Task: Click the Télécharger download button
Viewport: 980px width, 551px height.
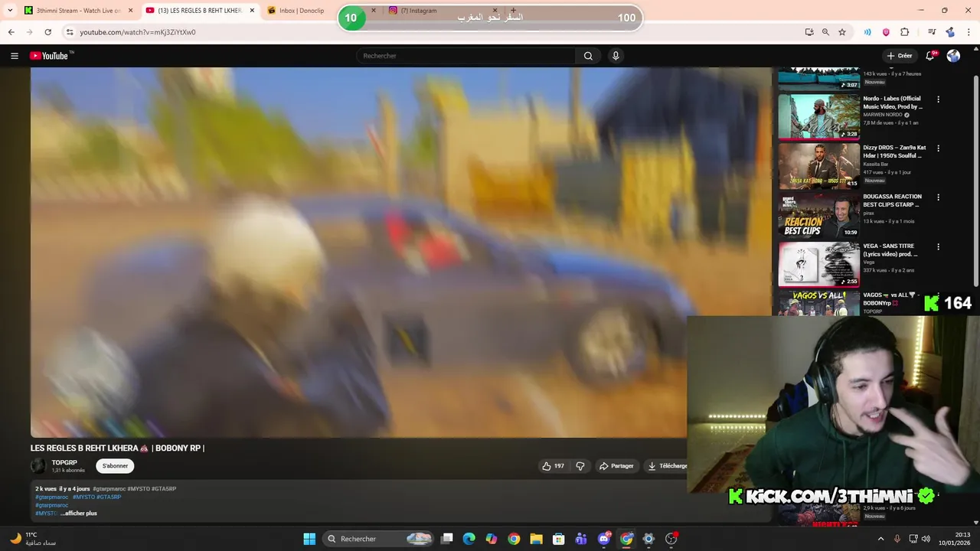Action: 667,466
